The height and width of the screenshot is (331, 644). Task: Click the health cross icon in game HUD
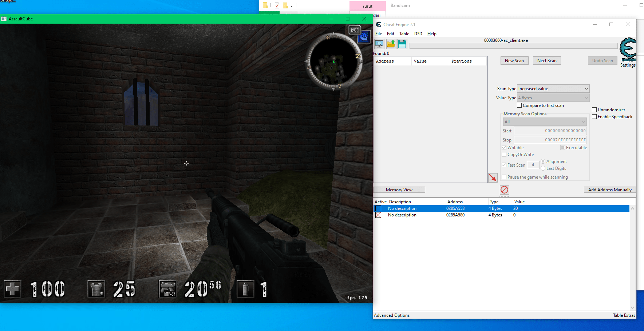[x=13, y=289]
